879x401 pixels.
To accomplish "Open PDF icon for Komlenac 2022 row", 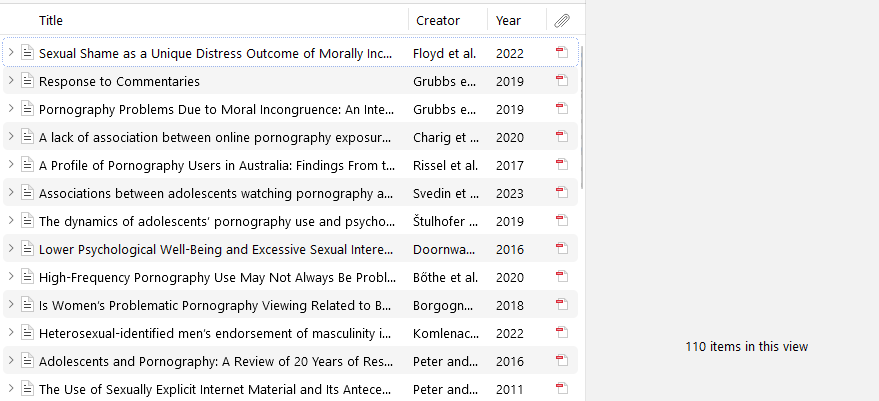I will 562,333.
